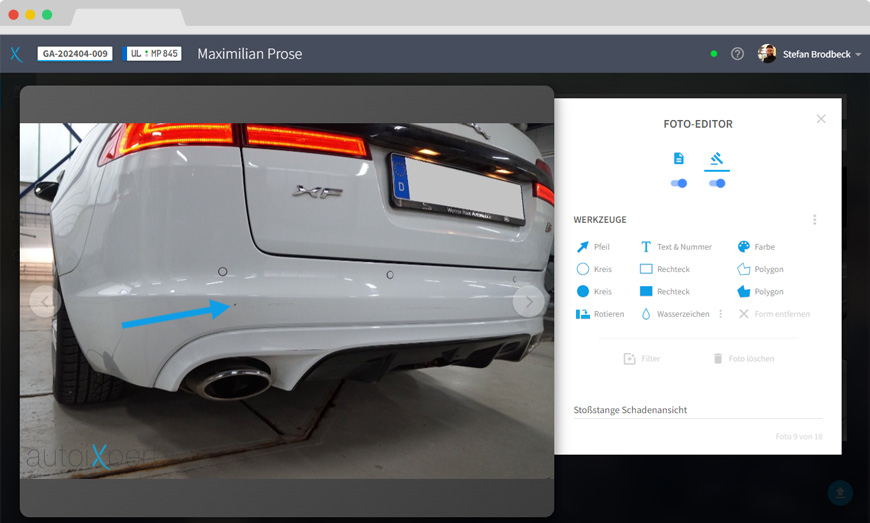Edit the Stoßstange Schadenansicht caption field
Viewport: 870px width, 523px height.
coord(697,410)
